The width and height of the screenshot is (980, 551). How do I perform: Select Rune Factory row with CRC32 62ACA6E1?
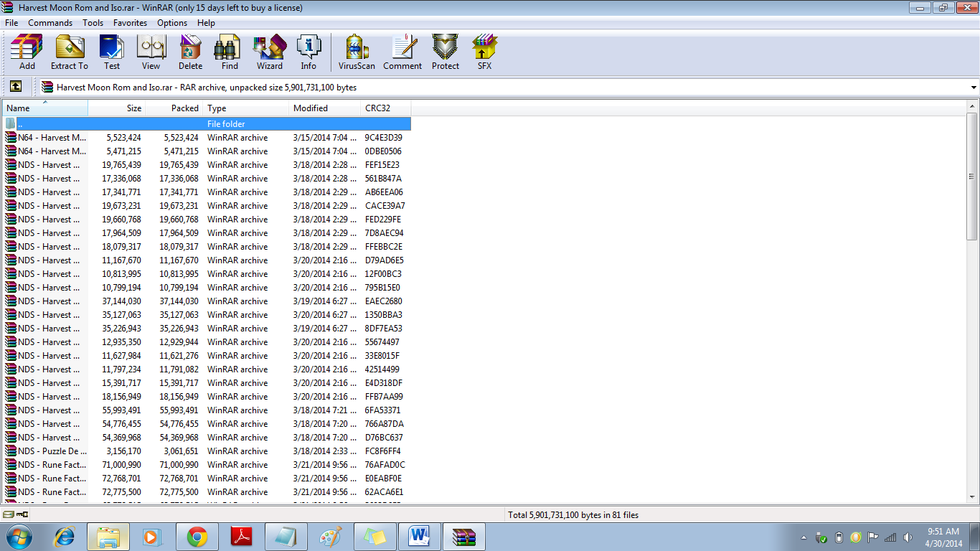207,492
